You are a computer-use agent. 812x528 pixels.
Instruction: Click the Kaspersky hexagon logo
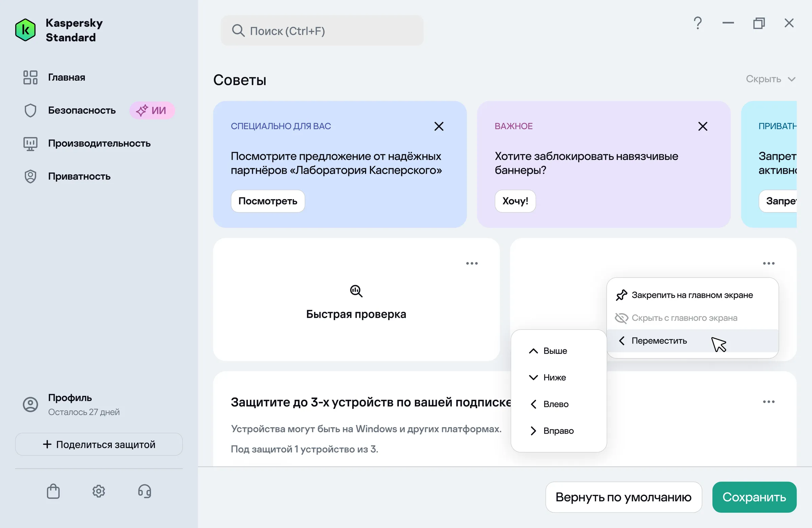coord(25,30)
